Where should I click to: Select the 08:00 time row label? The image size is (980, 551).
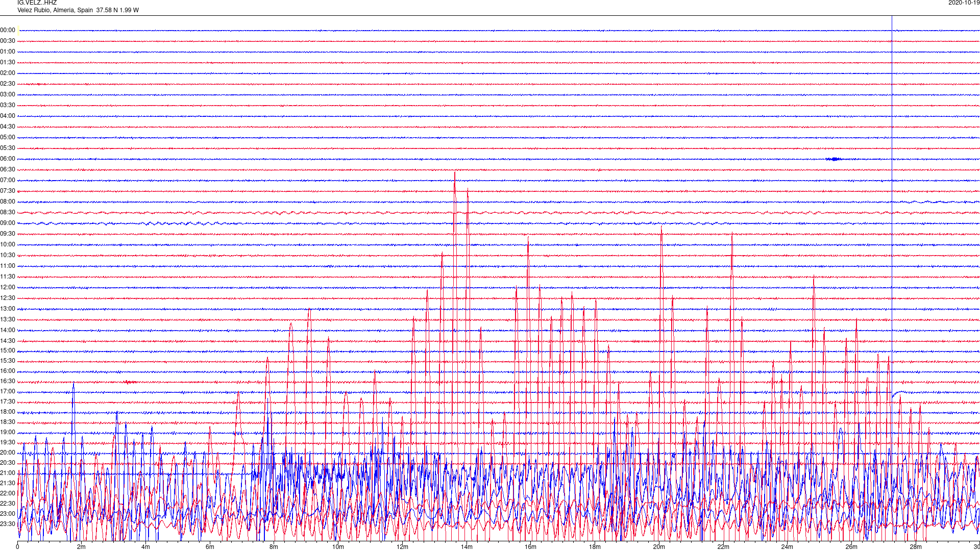pos(8,202)
